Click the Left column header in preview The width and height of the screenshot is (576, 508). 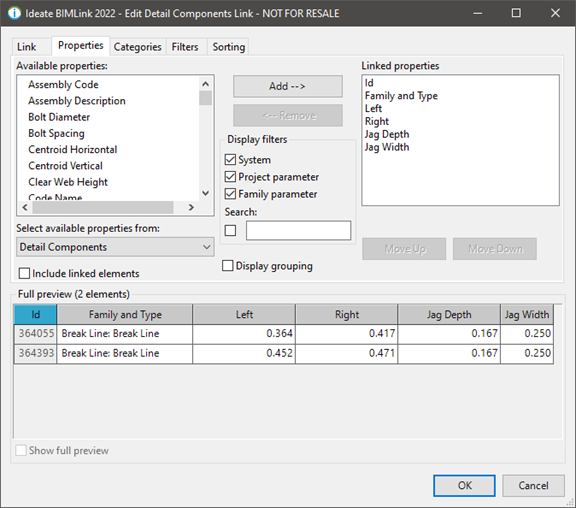coord(244,314)
